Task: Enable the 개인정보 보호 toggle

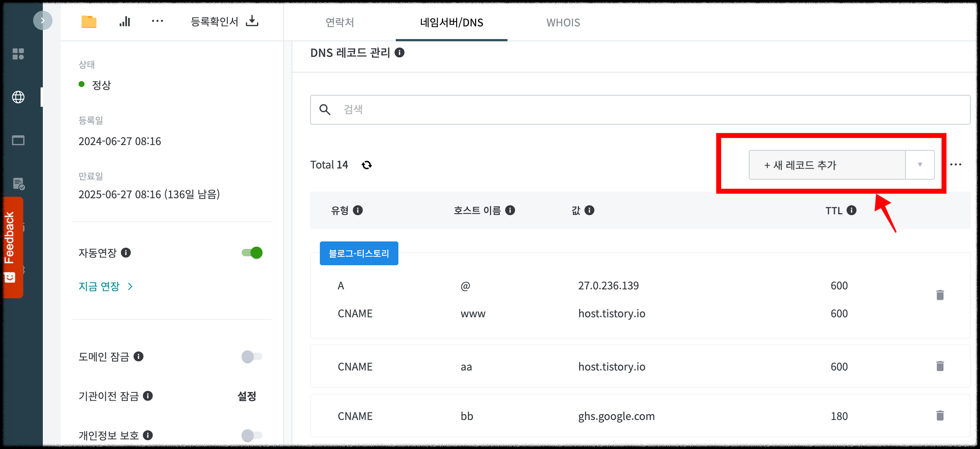Action: coord(252,435)
